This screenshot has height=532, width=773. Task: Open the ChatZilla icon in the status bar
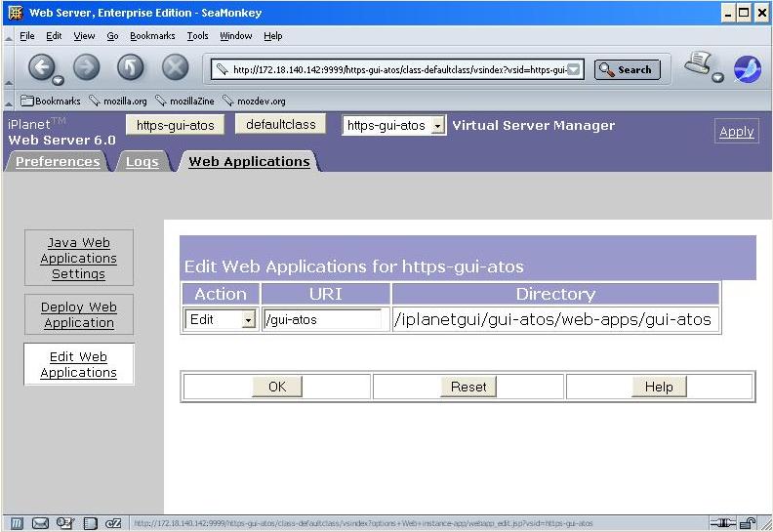pyautogui.click(x=113, y=523)
